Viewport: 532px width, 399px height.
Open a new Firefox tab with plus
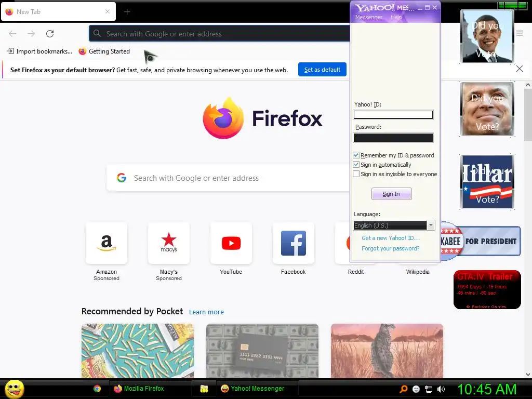[127, 12]
